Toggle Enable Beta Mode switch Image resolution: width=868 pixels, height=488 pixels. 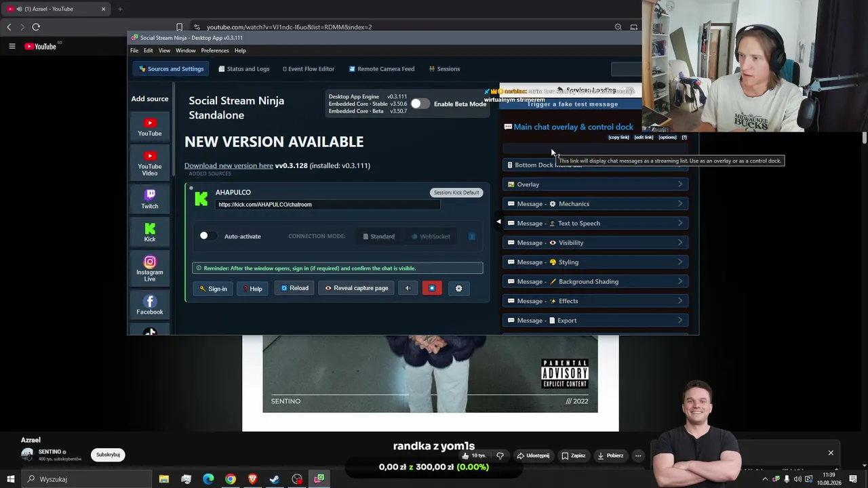pyautogui.click(x=420, y=104)
